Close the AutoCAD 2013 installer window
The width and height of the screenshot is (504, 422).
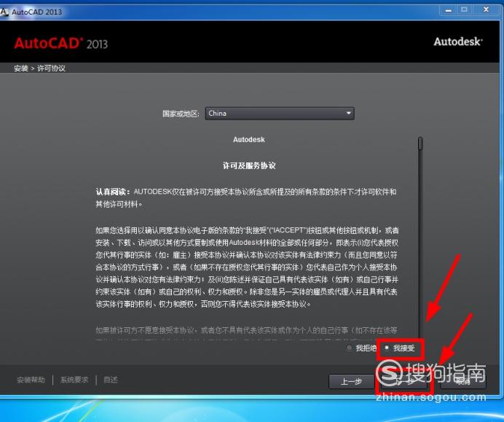click(x=487, y=10)
